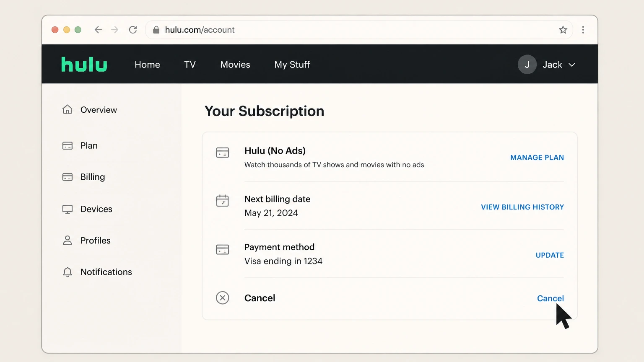Image resolution: width=644 pixels, height=362 pixels.
Task: Select Devices in the account sidebar
Action: (96, 209)
